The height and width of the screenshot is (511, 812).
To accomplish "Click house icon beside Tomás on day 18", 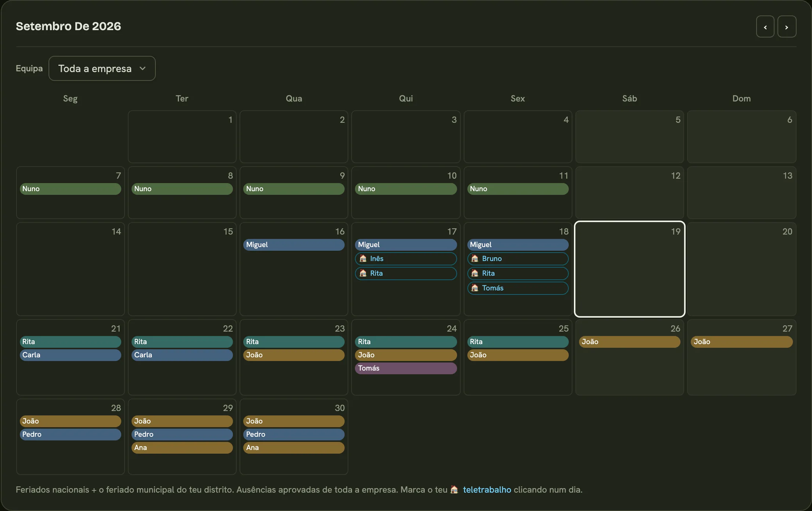I will [x=475, y=288].
